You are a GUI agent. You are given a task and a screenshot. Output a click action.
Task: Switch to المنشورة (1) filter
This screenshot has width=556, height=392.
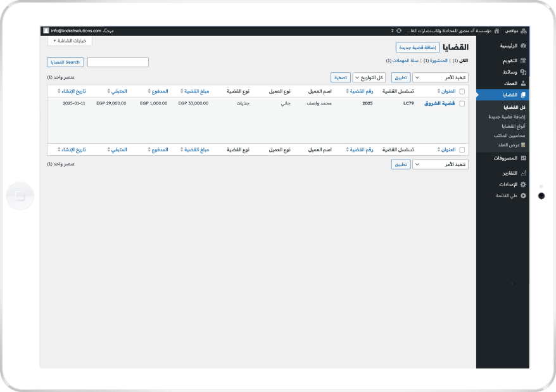click(x=436, y=61)
